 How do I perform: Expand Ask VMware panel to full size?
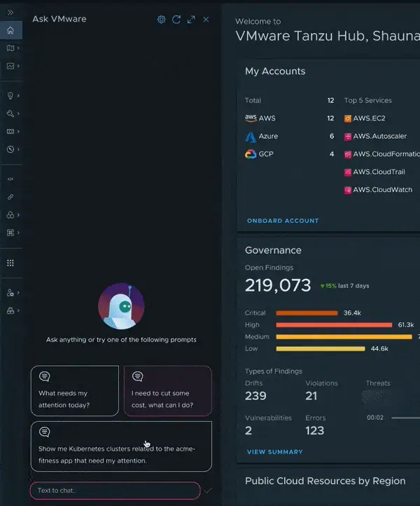pyautogui.click(x=191, y=20)
